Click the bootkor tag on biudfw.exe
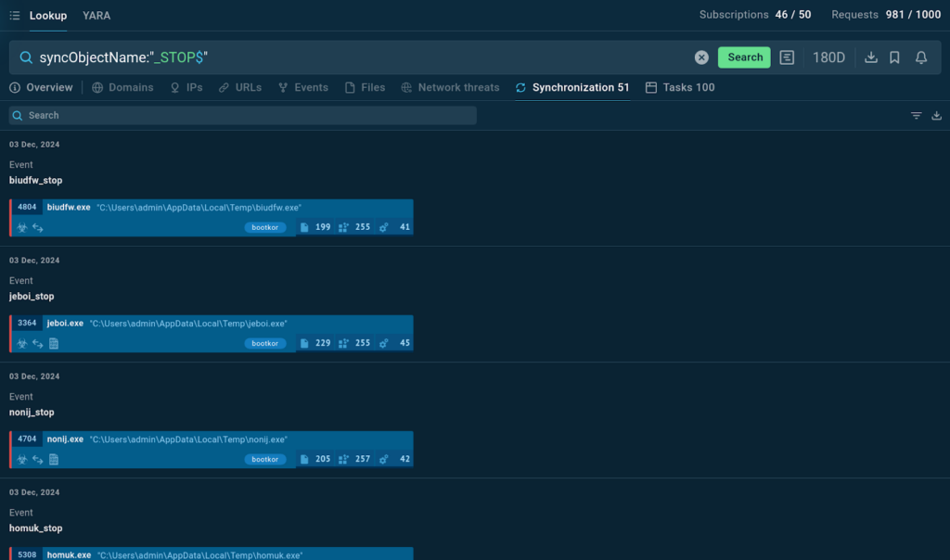950x560 pixels. click(x=265, y=227)
